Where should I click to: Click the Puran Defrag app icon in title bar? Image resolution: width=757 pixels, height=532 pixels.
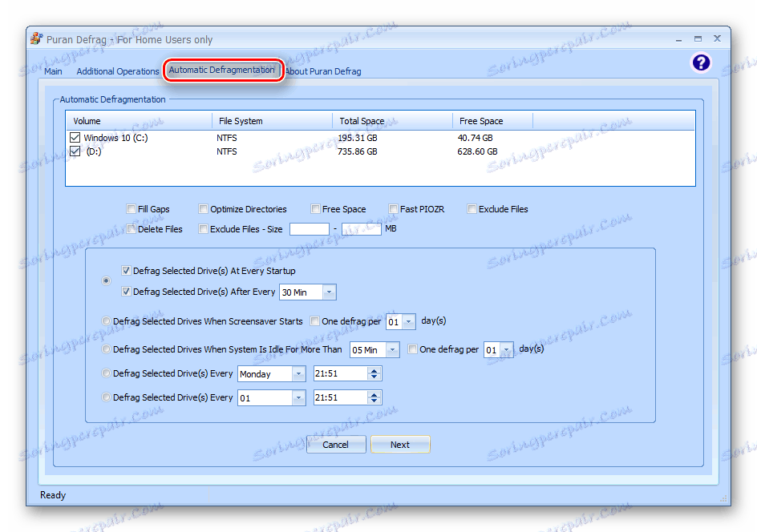[x=36, y=38]
